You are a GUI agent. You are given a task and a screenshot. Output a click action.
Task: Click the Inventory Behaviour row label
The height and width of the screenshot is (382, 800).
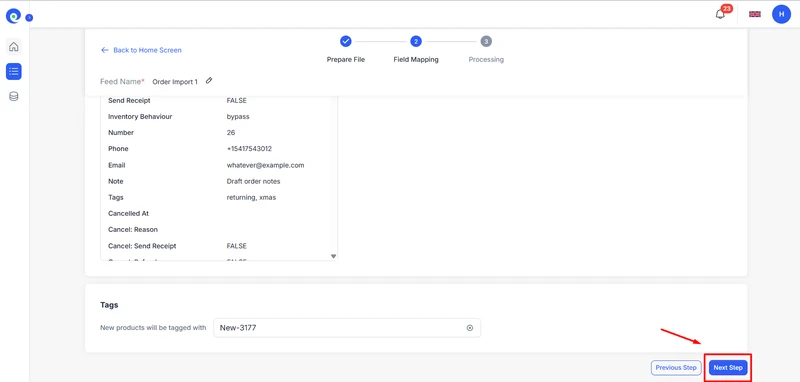(140, 116)
